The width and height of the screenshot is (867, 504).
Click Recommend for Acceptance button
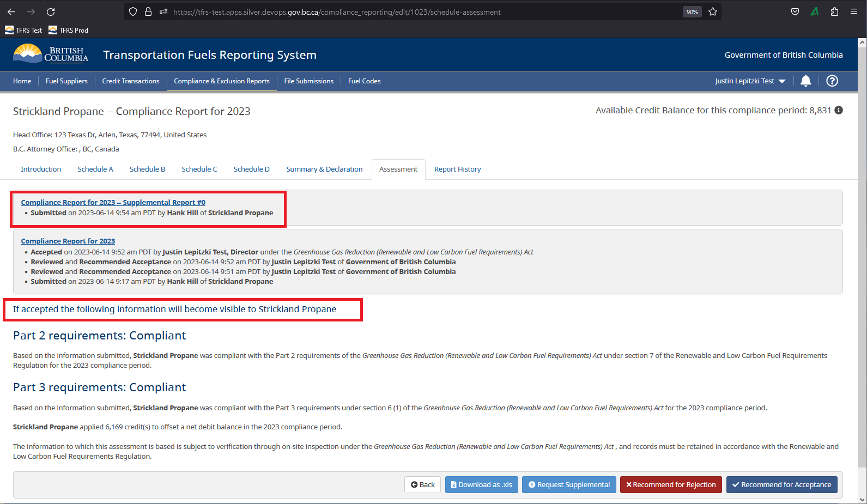click(782, 484)
